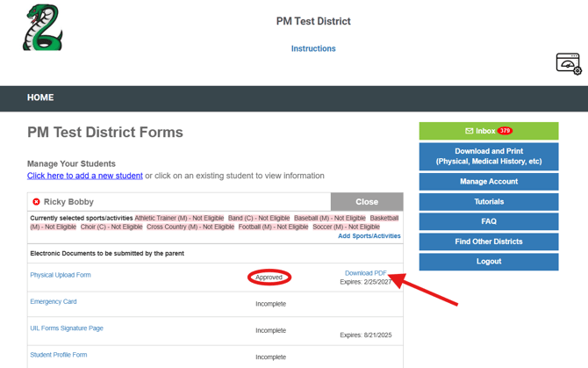Open the Emergency Card form
The image size is (588, 368).
coord(54,301)
